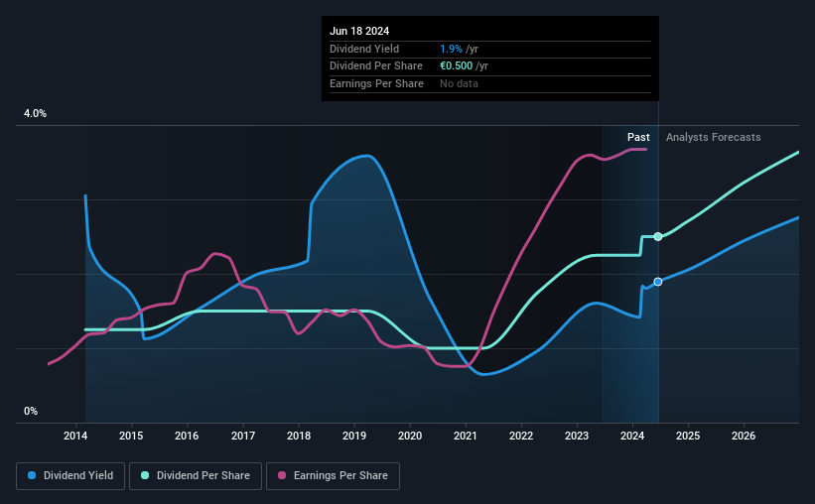This screenshot has height=504, width=815.
Task: Click the 'Analysts Forecasts' label
Action: [x=713, y=137]
